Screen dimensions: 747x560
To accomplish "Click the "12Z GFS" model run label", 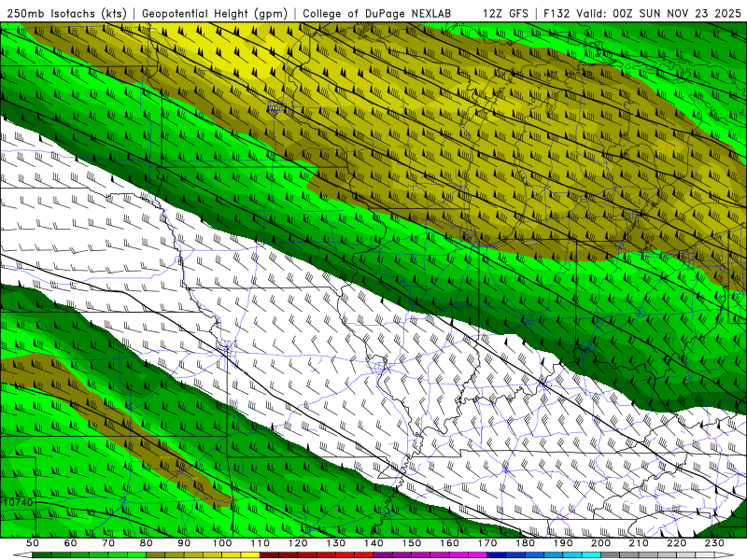I will coord(505,14).
